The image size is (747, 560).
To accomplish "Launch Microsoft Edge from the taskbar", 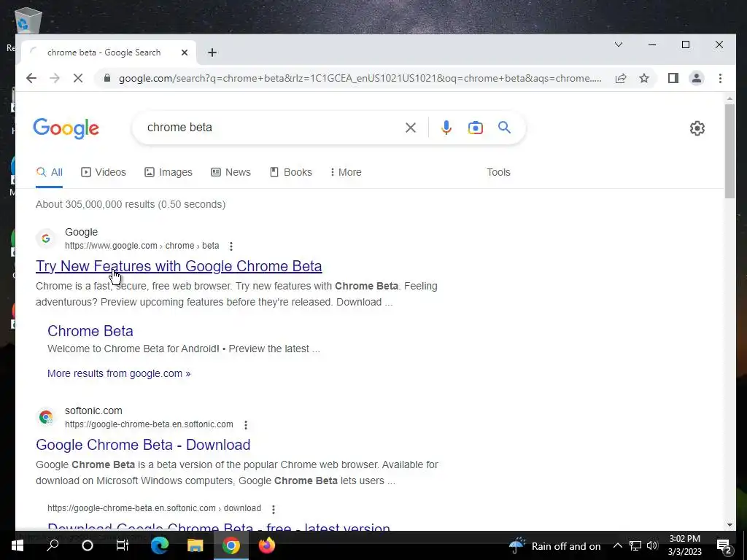I will (160, 545).
